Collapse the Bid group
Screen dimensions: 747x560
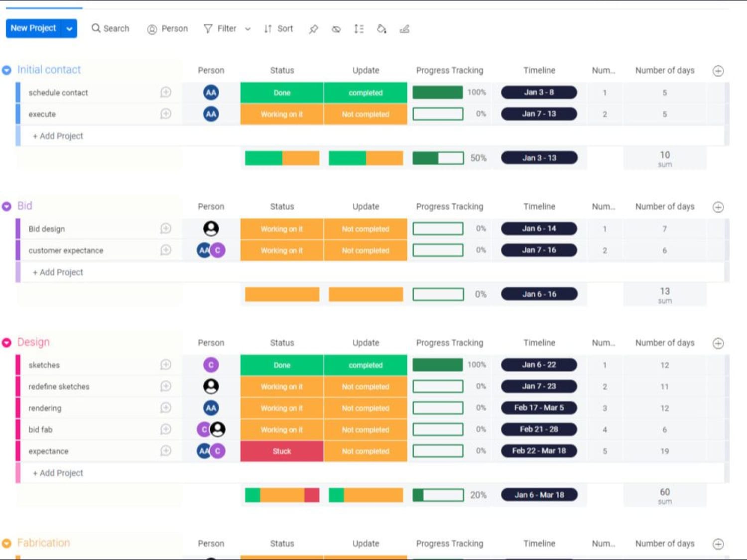coord(6,206)
